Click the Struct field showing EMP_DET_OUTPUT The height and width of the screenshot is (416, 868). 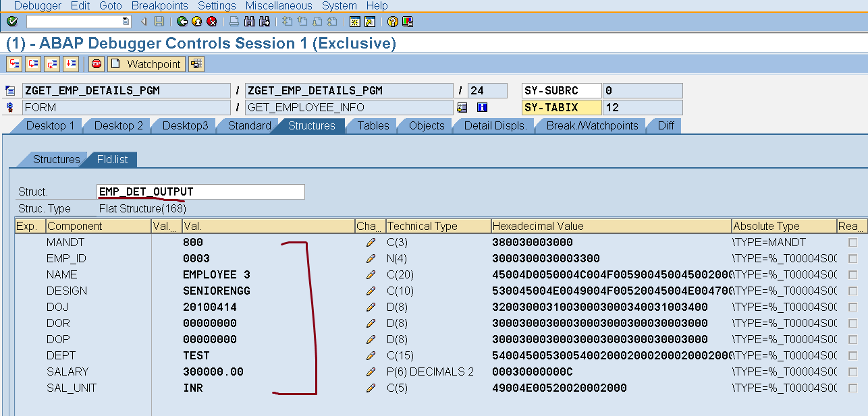200,191
